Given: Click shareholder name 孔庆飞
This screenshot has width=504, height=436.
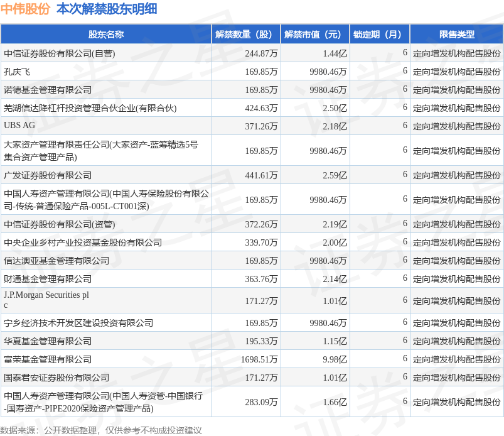Looking at the screenshot, I should click(17, 72).
